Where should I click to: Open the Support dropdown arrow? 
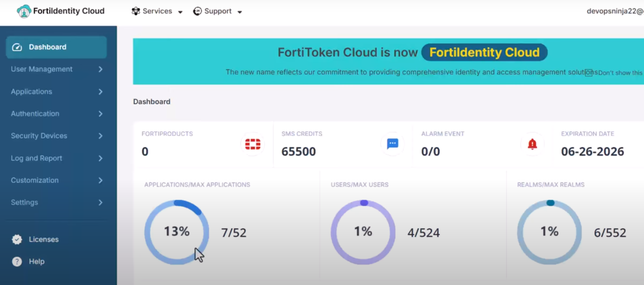(240, 12)
